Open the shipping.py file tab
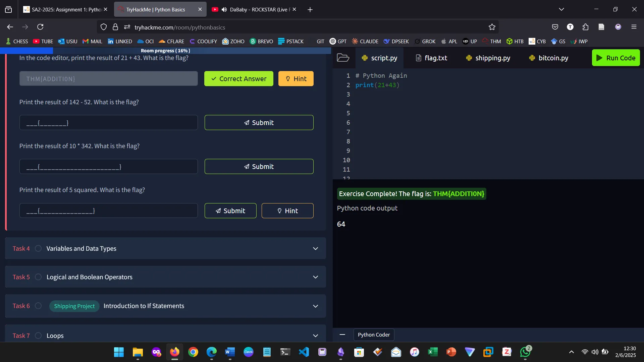 [488, 58]
